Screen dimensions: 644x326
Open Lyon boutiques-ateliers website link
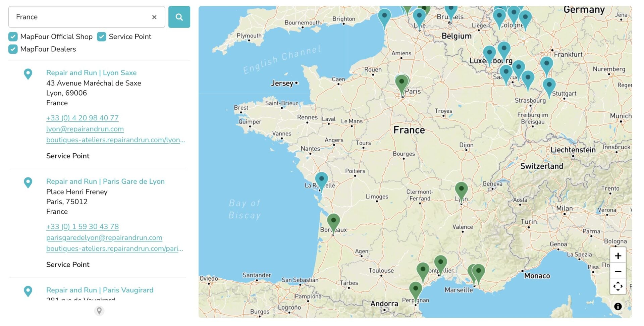click(x=115, y=140)
